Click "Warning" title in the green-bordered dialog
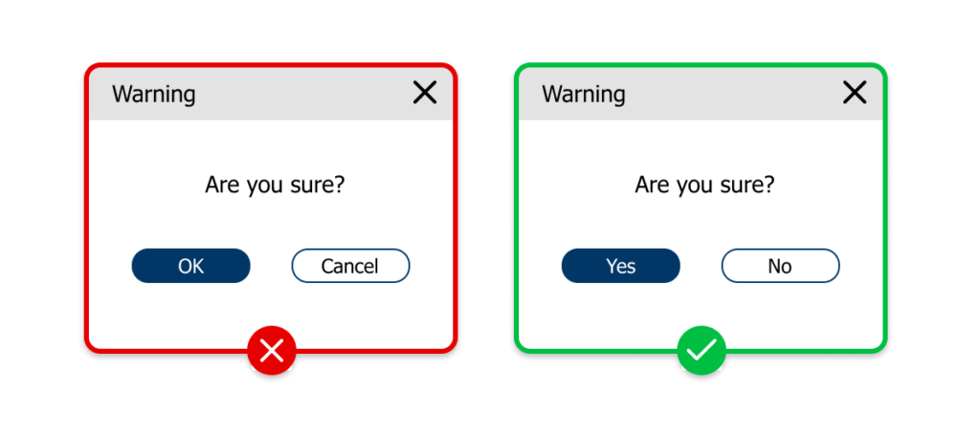The image size is (980, 436). (x=584, y=94)
